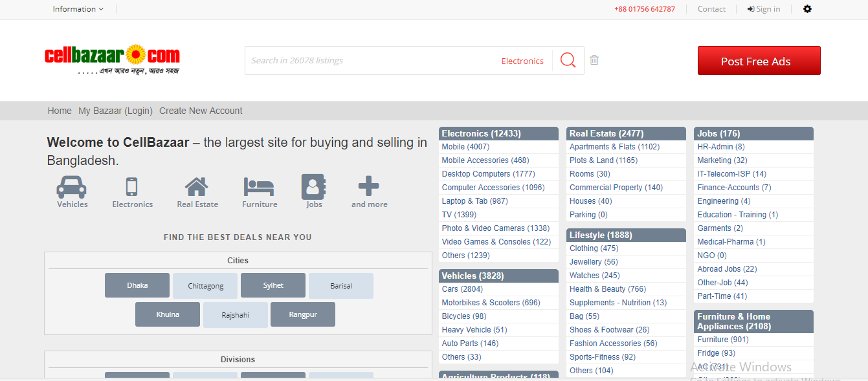868x381 pixels.
Task: Open Sports-Fitness (92) link
Action: pos(603,357)
